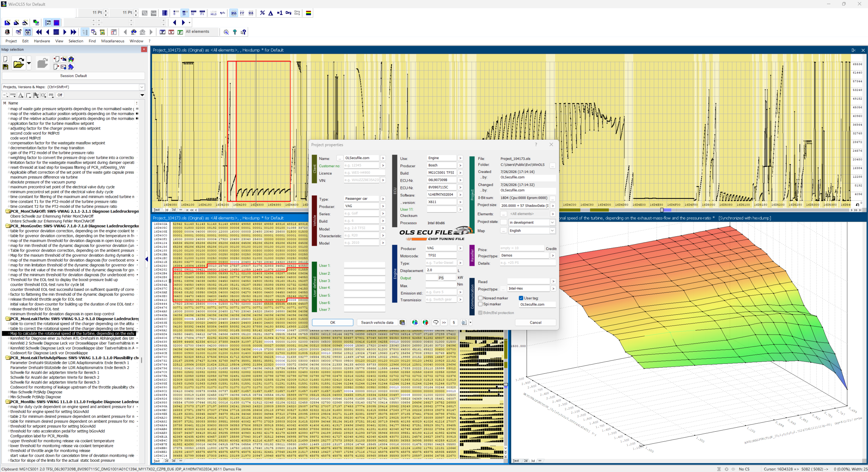The width and height of the screenshot is (868, 472).
Task: Click the Displacement input field
Action: tap(441, 270)
